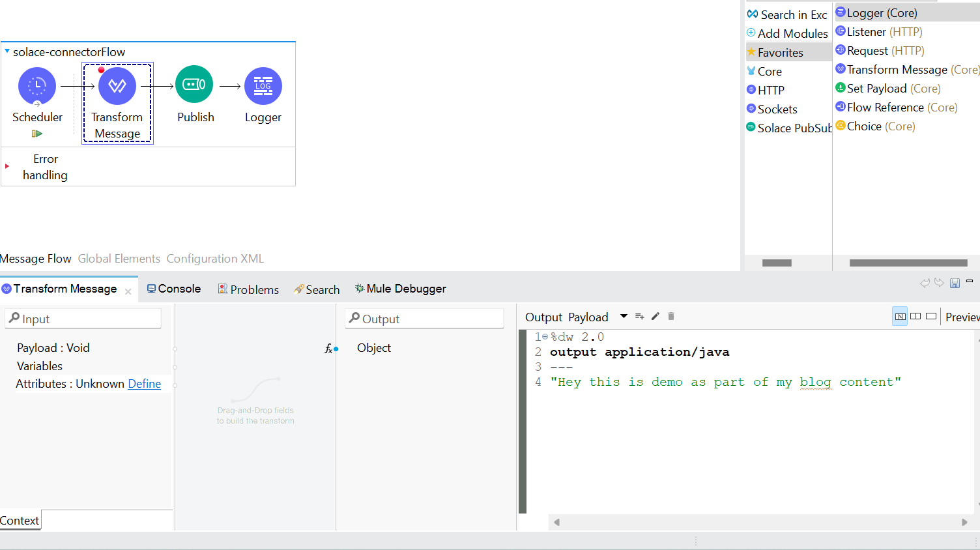Switch to source only view layout
The image size is (980, 550).
[931, 317]
